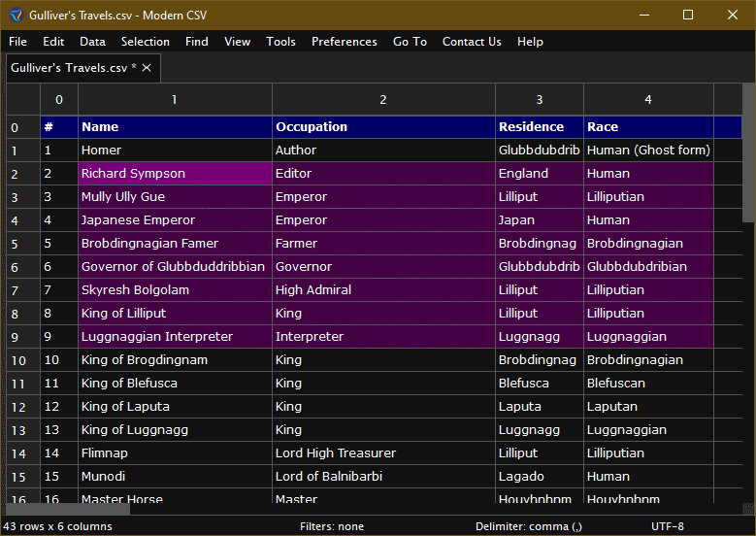Select the 'King of Brogdingnam' cell
Image resolution: width=756 pixels, height=536 pixels.
coord(175,360)
